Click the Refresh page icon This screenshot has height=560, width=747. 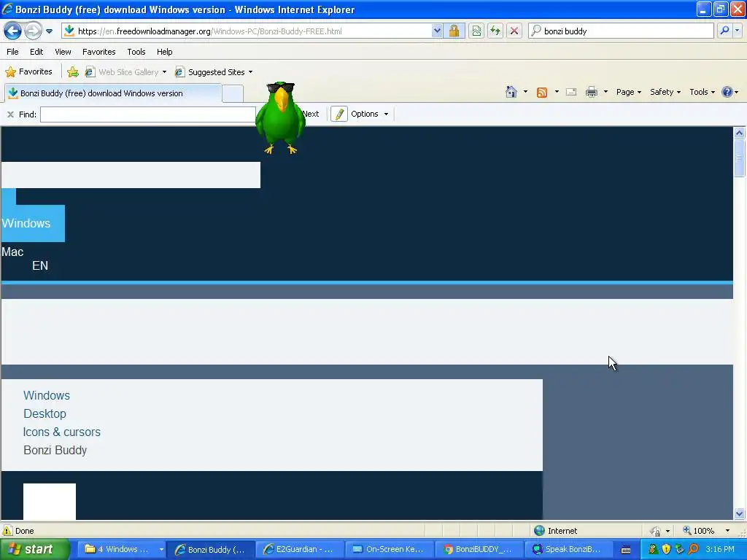click(495, 31)
